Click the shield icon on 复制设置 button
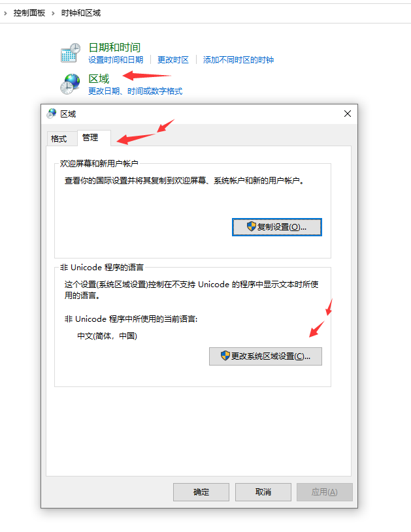The height and width of the screenshot is (532, 411). [252, 227]
